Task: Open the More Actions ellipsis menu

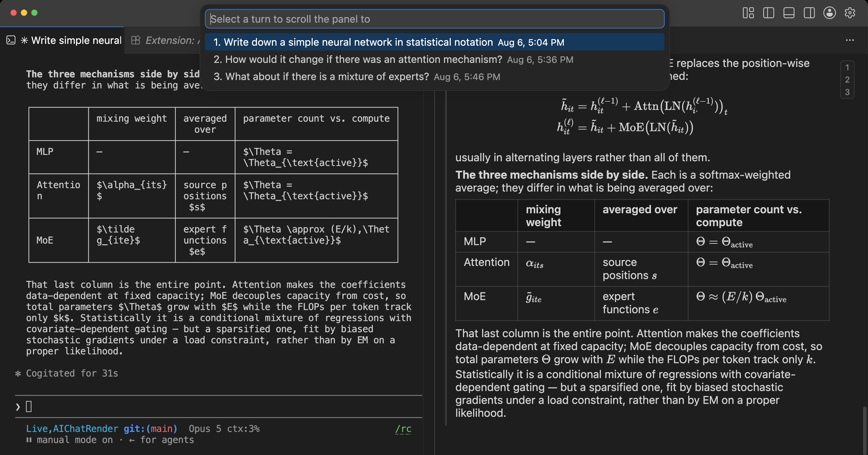Action: (850, 40)
